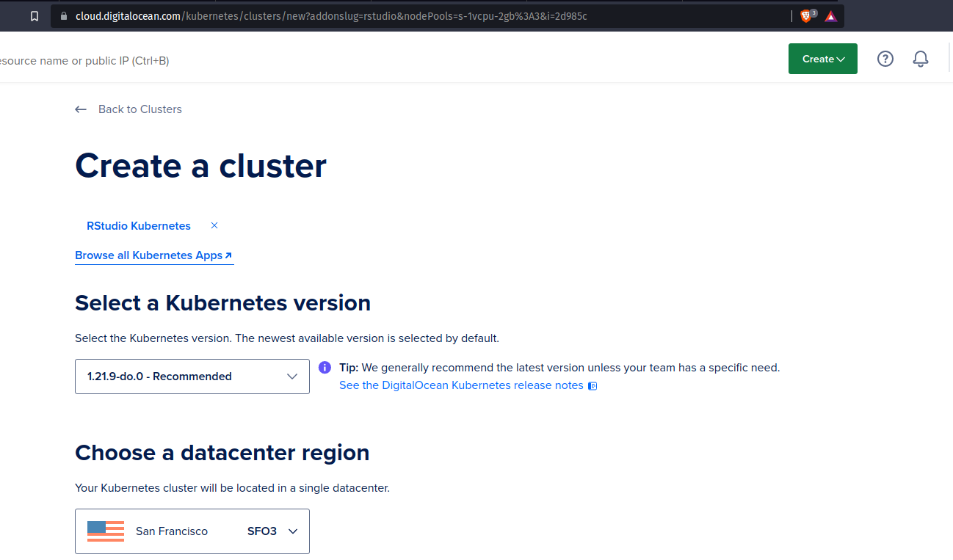Screen dimensions: 953x560
Task: Click text about newest version selected by default
Action: tap(287, 338)
